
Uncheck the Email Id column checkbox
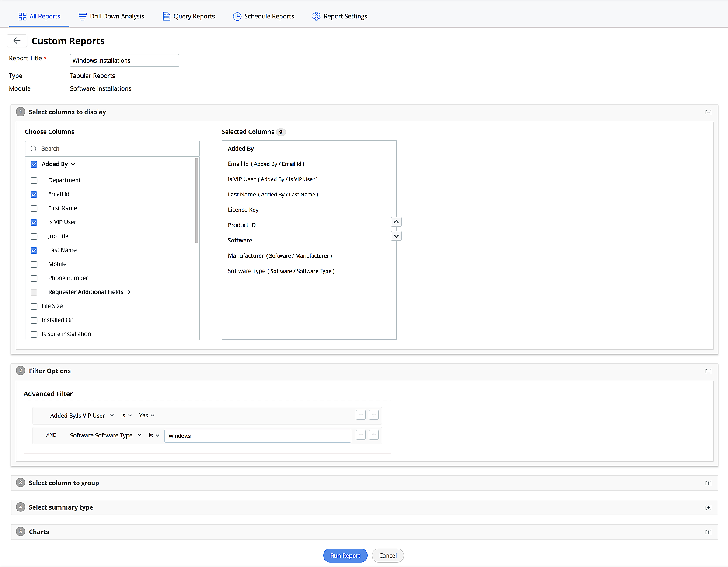coord(34,194)
